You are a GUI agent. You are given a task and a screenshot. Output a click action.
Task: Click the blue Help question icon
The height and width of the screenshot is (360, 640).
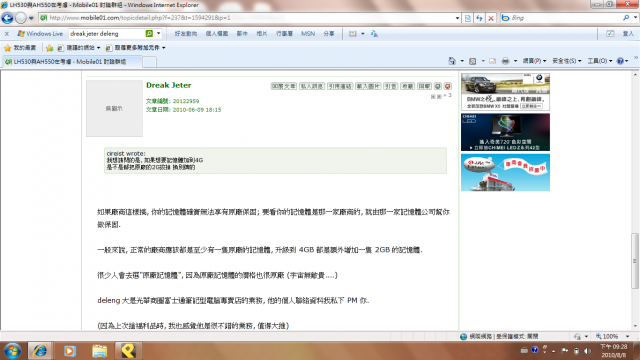(620, 61)
